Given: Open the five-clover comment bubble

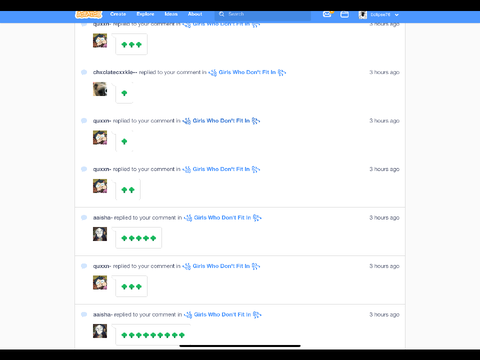Looking at the screenshot, I should pos(139,238).
